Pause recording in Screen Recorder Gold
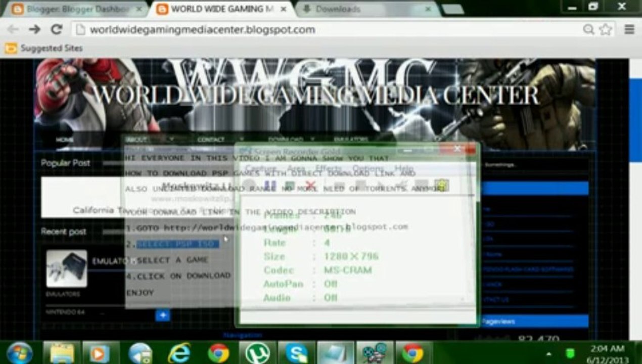Viewport: 642px width, 364px height. (269, 186)
